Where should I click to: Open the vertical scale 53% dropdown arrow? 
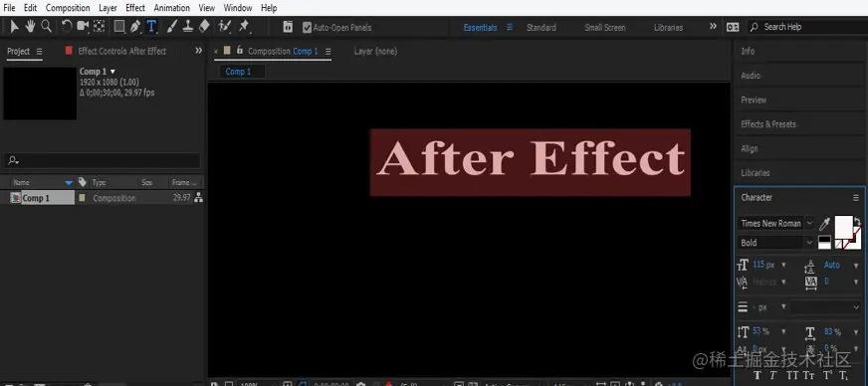[783, 332]
